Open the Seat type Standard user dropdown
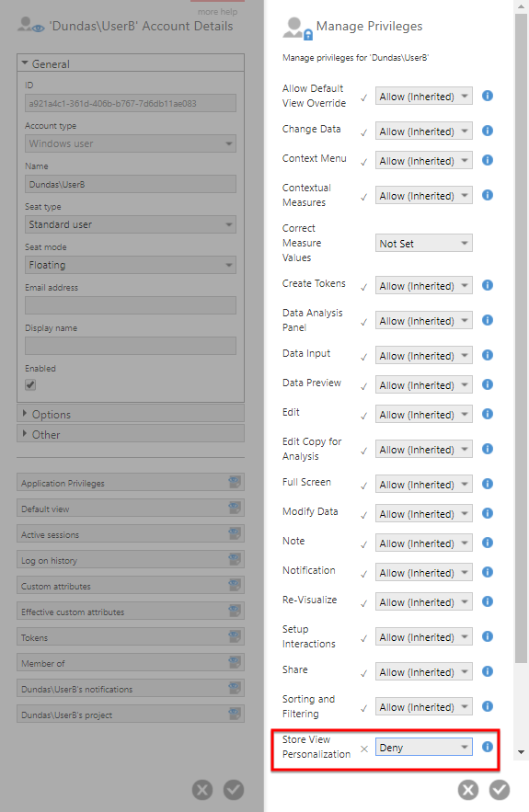Screen dimensions: 529x812 (x=131, y=224)
